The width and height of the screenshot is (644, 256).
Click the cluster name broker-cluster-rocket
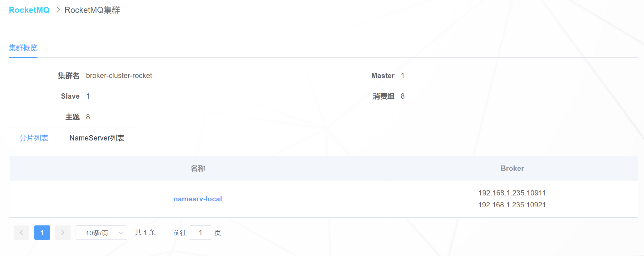[119, 76]
